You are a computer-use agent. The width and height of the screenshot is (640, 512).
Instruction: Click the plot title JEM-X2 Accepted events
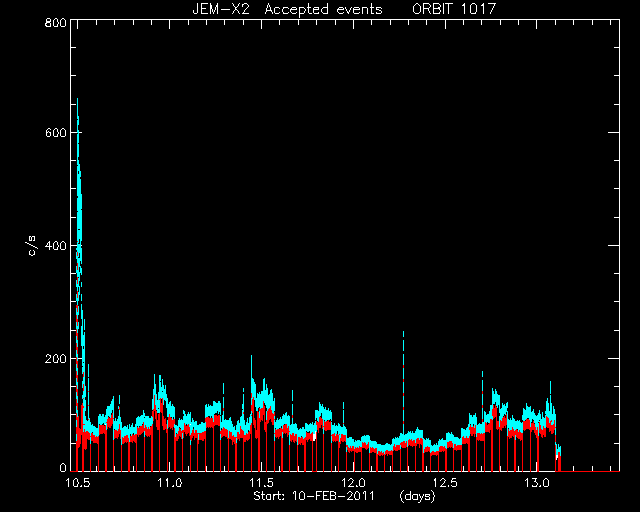click(x=287, y=9)
